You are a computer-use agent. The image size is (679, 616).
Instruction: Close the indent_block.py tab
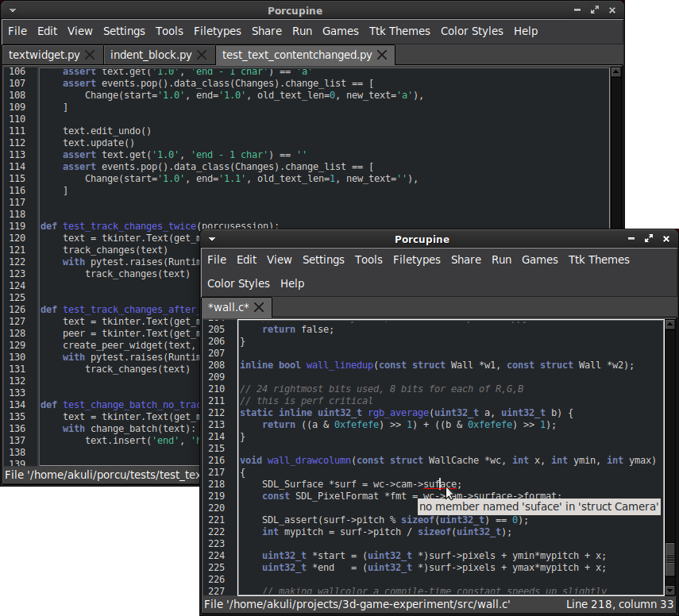(x=202, y=55)
